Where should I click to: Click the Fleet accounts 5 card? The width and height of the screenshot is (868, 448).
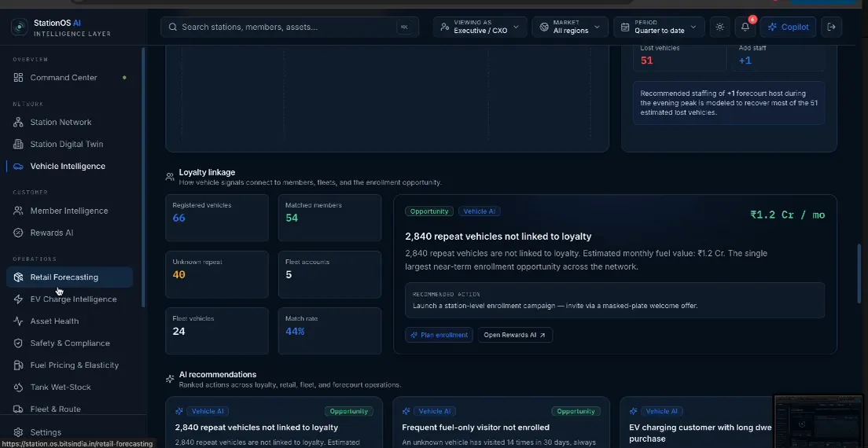(329, 274)
